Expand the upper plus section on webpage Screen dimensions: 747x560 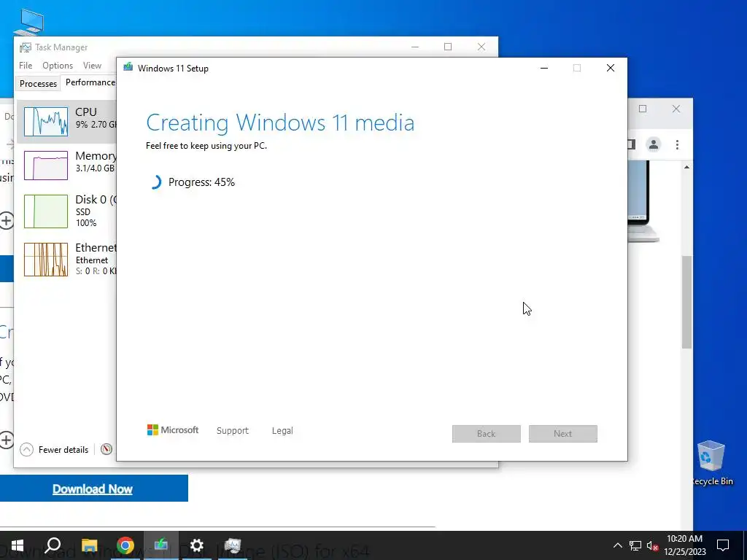coord(6,220)
